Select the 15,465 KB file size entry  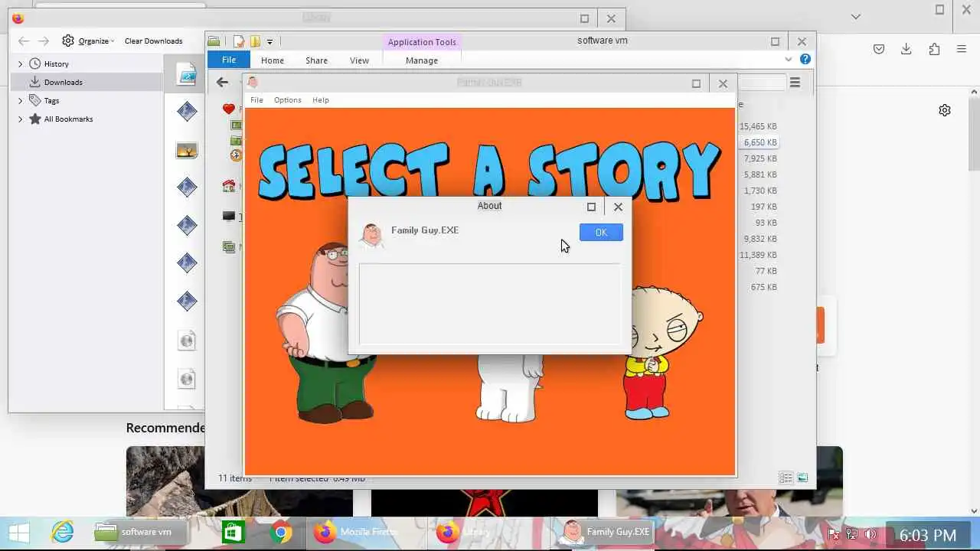pos(758,126)
